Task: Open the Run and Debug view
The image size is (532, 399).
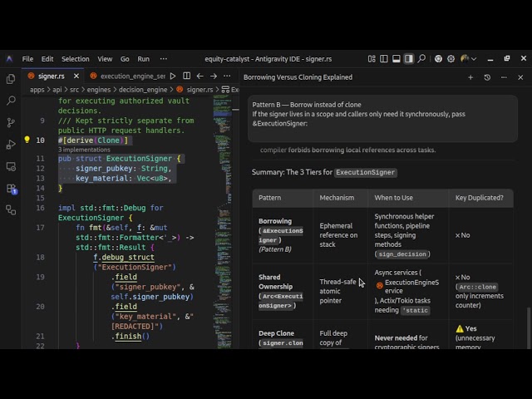Action: [11, 145]
